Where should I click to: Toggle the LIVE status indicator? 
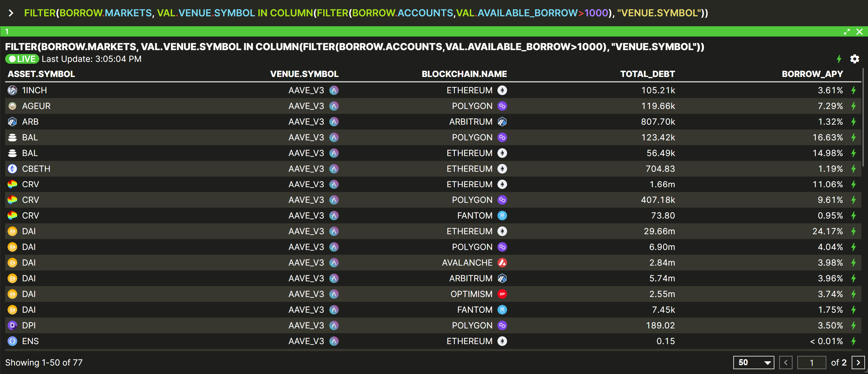click(22, 59)
